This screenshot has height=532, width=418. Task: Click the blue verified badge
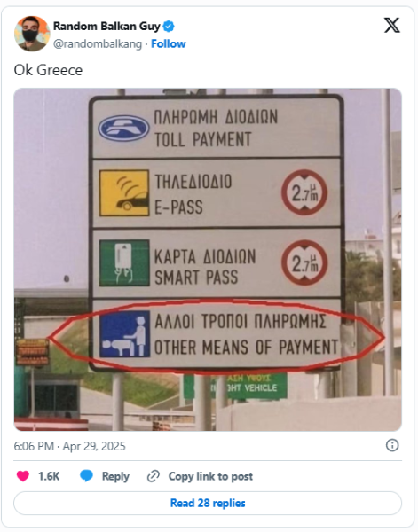coord(169,26)
